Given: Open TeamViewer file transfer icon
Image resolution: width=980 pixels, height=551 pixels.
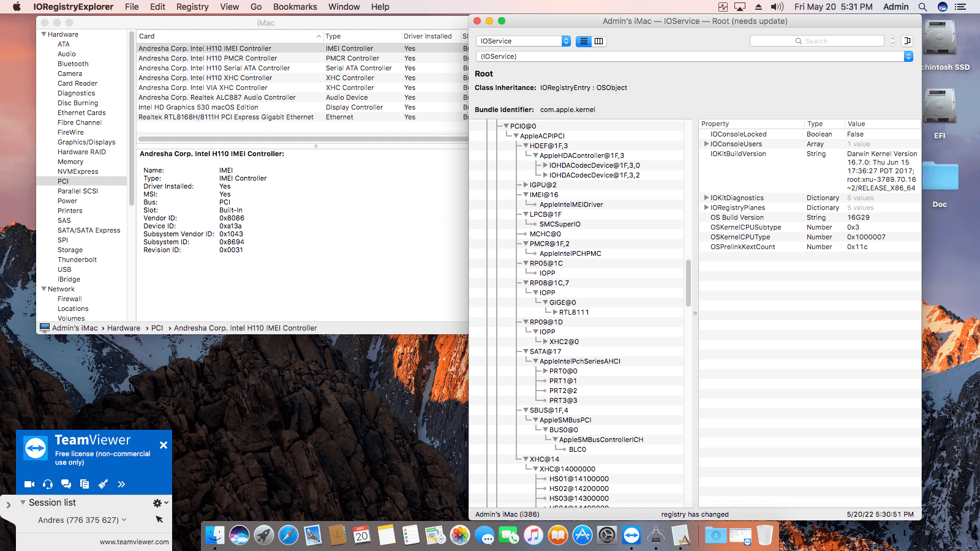Looking at the screenshot, I should click(x=85, y=484).
